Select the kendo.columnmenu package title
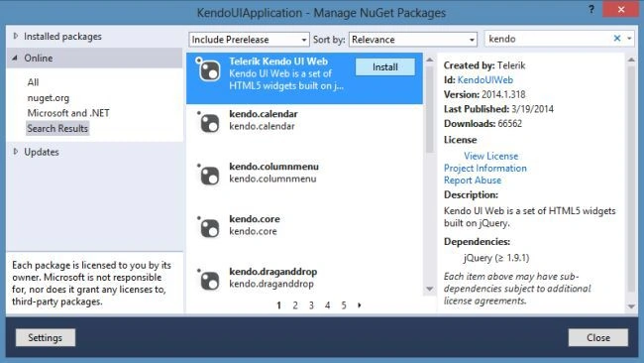This screenshot has width=644, height=363. pos(273,167)
